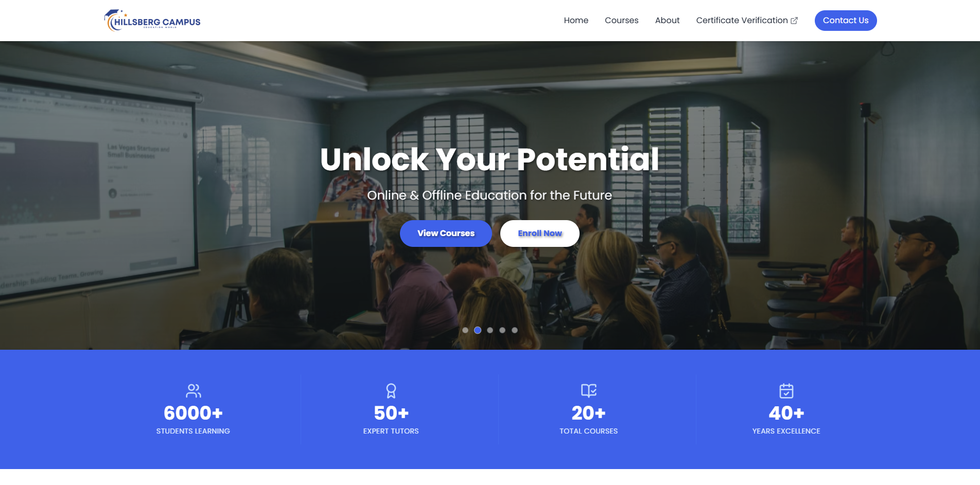Click the Hillsberg Campus logo
This screenshot has height=485, width=980.
click(x=152, y=21)
